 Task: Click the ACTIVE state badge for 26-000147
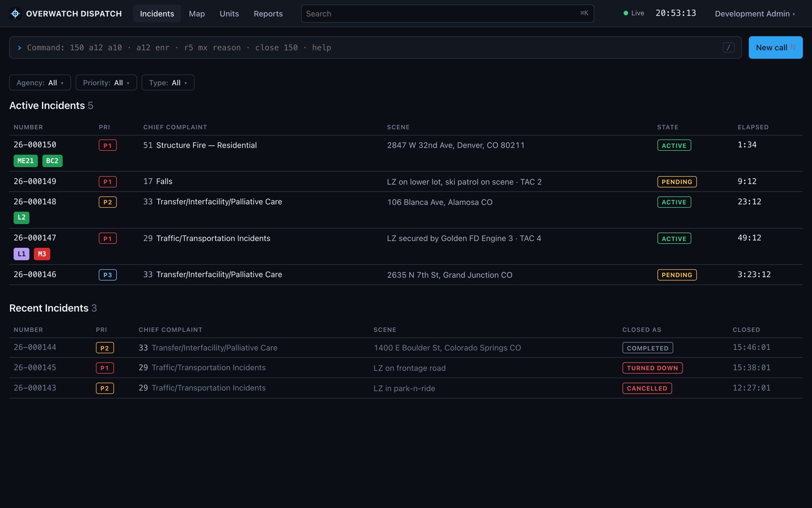click(x=674, y=238)
